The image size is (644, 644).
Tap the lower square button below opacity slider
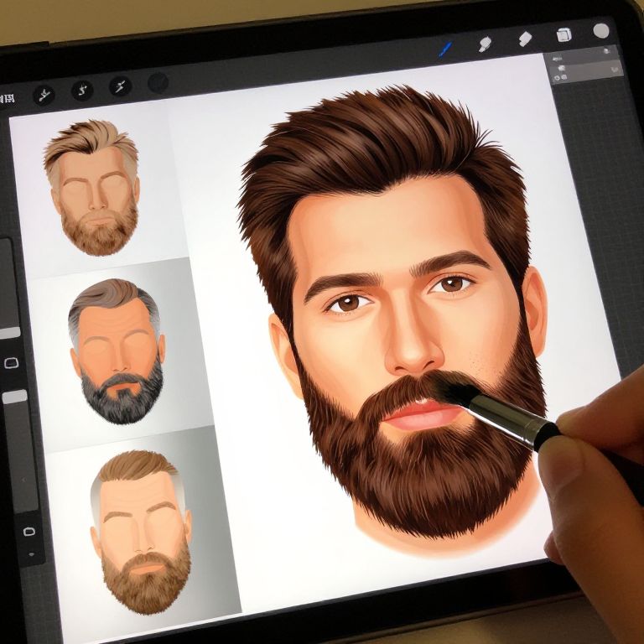(x=29, y=531)
